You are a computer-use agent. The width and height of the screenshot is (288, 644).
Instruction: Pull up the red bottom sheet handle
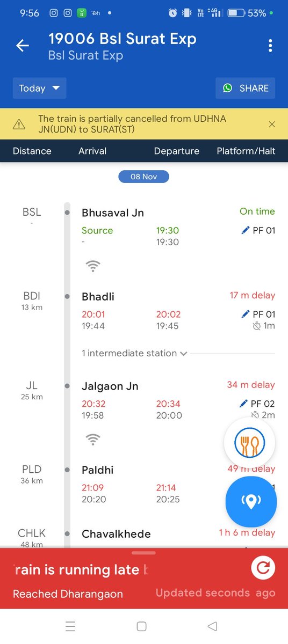click(x=143, y=553)
